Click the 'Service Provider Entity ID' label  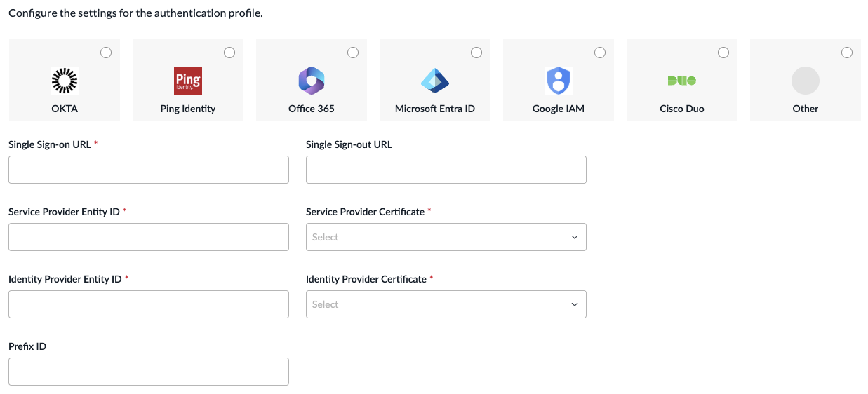click(64, 212)
